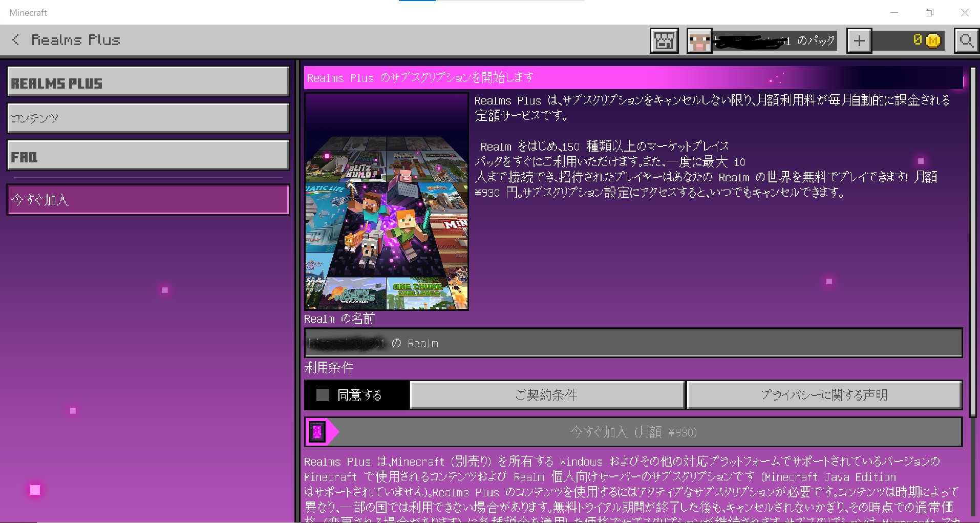Select the REALMS PLUS sidebar tab

click(148, 82)
